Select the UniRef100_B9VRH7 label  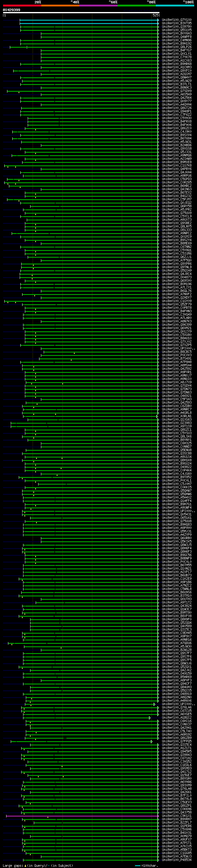click(x=177, y=819)
